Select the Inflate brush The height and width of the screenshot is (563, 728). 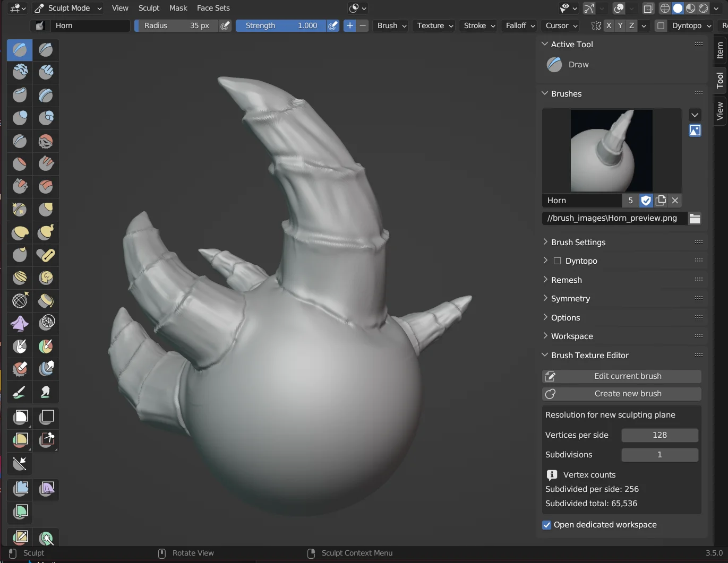click(19, 118)
